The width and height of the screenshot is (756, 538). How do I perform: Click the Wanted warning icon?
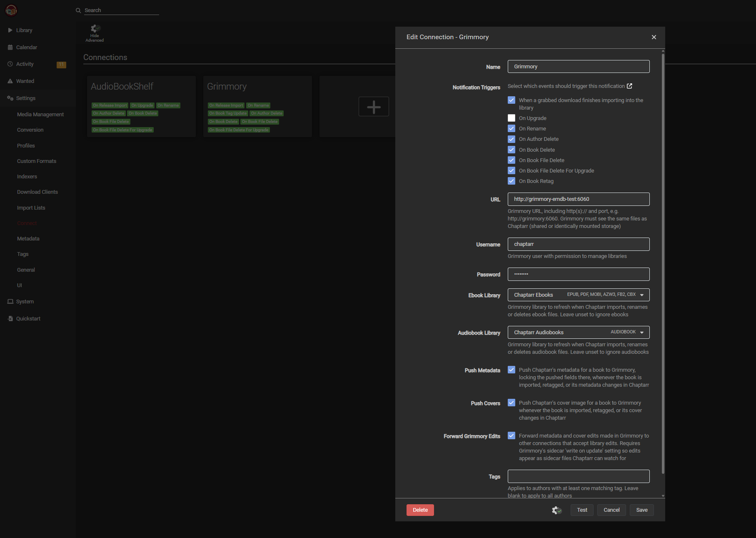(10, 81)
